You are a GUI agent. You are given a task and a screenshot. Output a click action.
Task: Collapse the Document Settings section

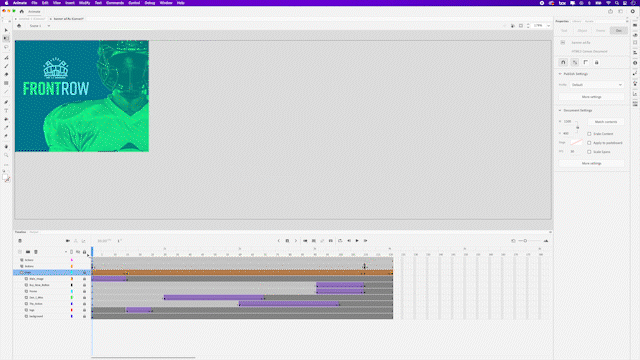[x=560, y=111]
